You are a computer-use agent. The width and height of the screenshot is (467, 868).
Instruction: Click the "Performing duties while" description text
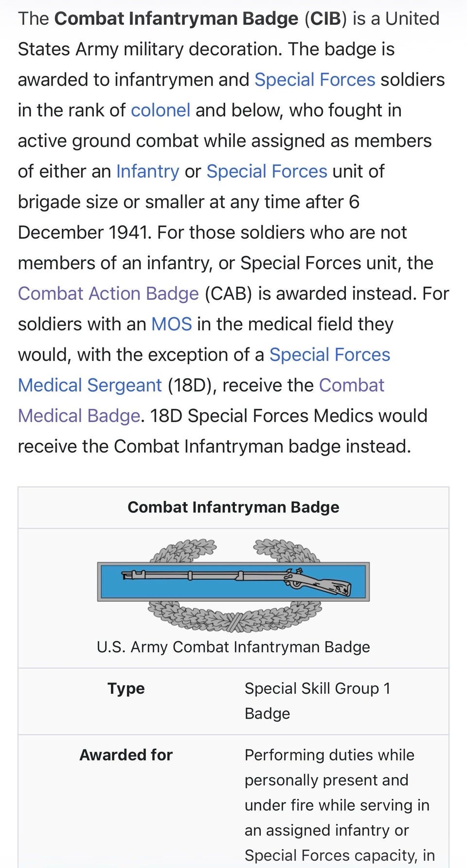329,755
